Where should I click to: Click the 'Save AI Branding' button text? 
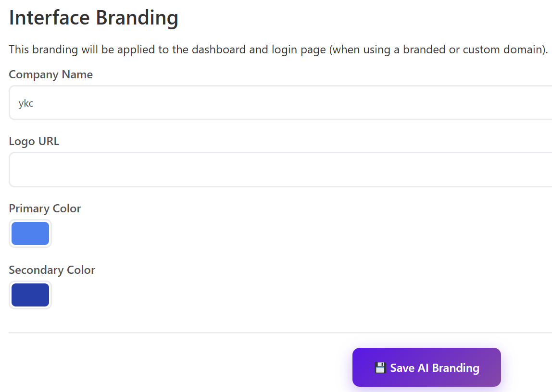pyautogui.click(x=435, y=368)
